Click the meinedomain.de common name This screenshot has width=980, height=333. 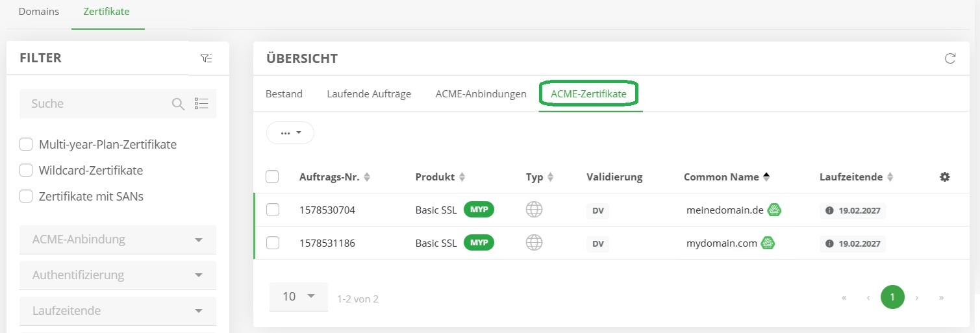tap(725, 210)
